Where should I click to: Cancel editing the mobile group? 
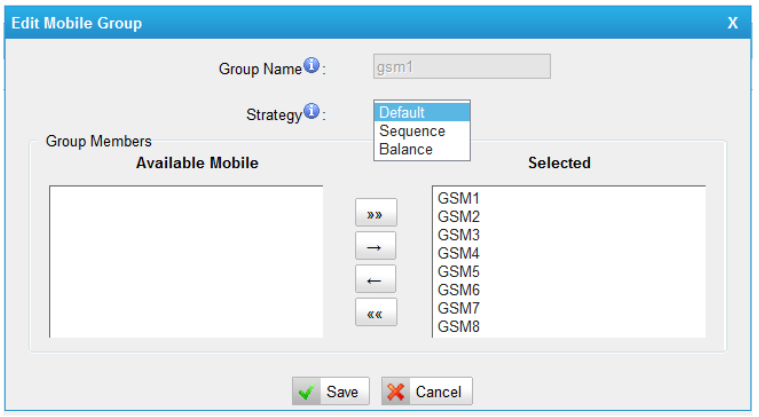coord(427,391)
